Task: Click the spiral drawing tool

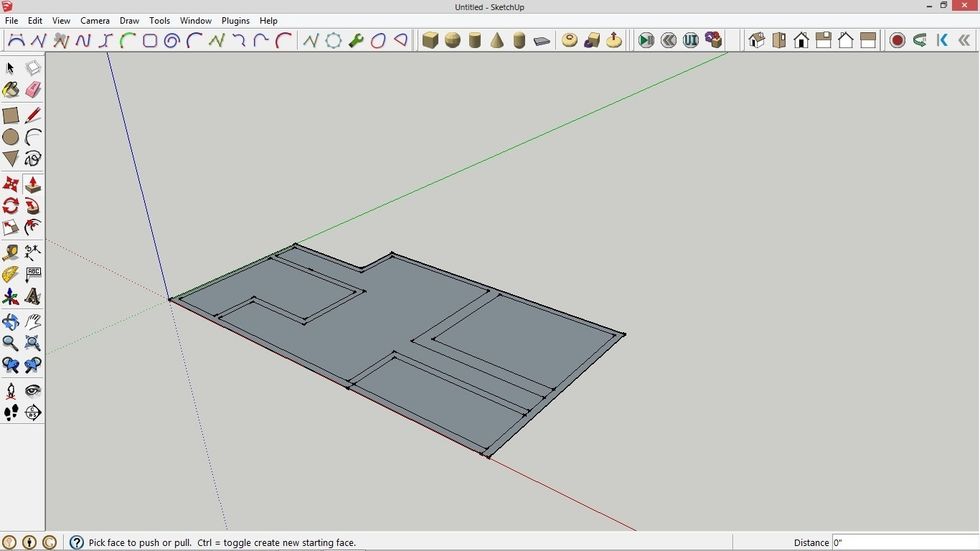Action: click(x=171, y=41)
